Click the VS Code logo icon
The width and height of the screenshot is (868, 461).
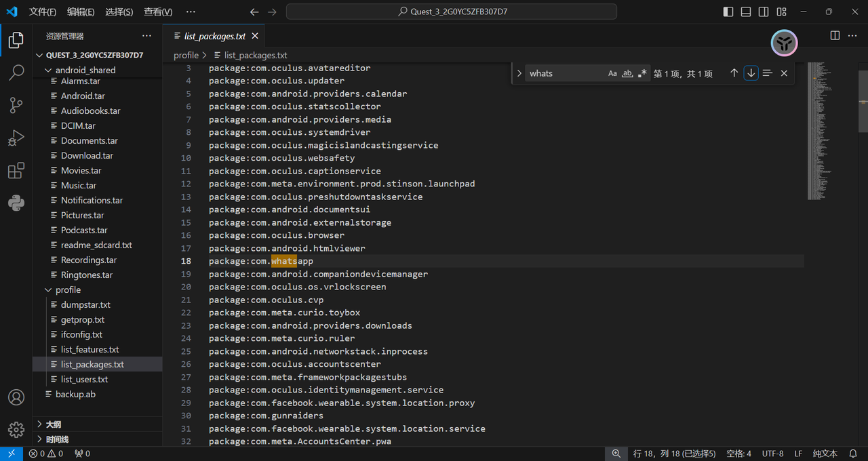click(x=12, y=12)
